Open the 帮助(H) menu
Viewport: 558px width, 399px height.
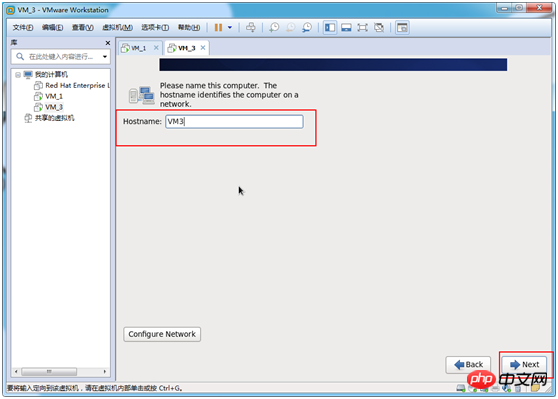pos(189,27)
